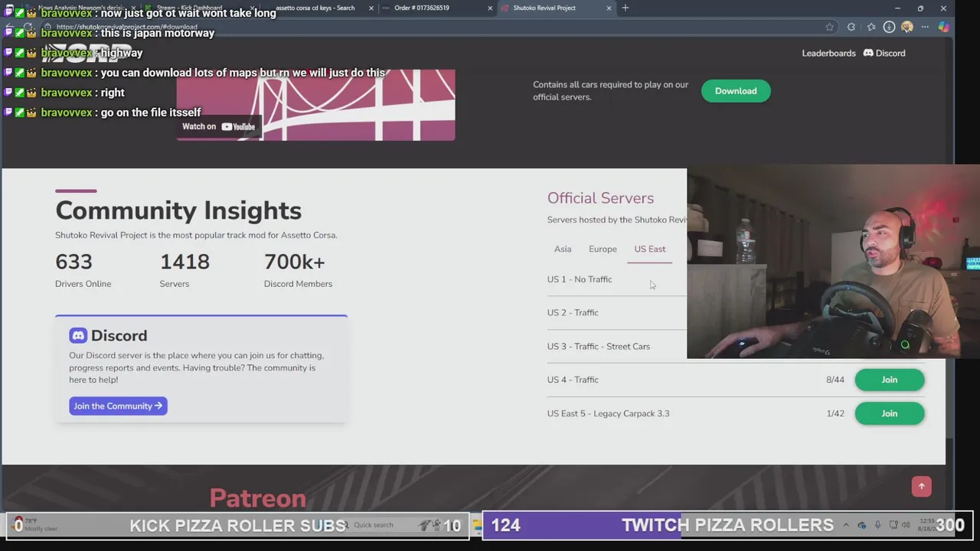Open the browser downloads icon
Screen dimensions: 980x551
click(889, 27)
